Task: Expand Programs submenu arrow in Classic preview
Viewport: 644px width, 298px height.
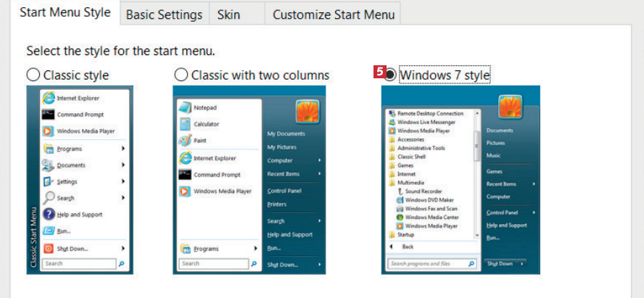Action: click(x=123, y=149)
